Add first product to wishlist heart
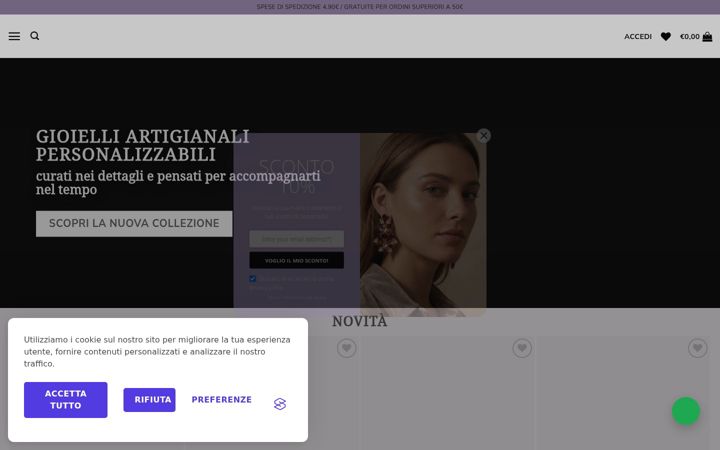Screen dimensions: 720x450 pos(347,348)
